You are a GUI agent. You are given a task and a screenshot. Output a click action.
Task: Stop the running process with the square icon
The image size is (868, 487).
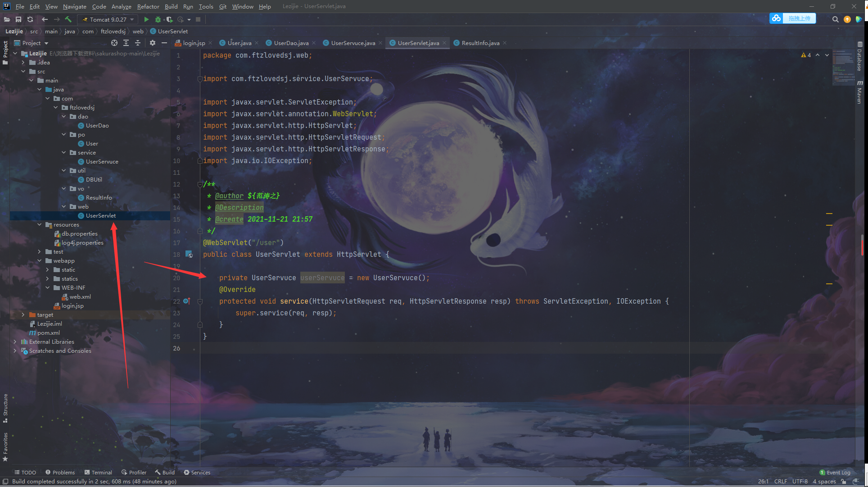pyautogui.click(x=198, y=19)
